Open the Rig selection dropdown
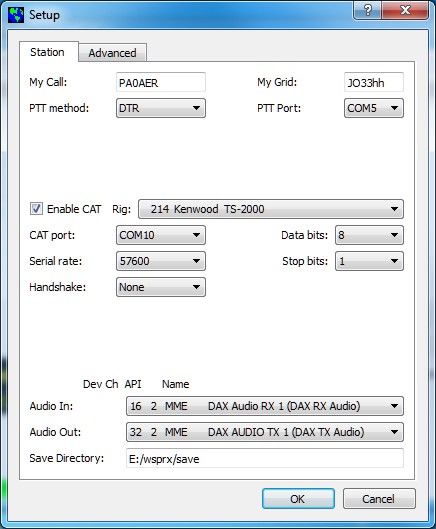Viewport: 436px width, 529px height. coord(271,209)
